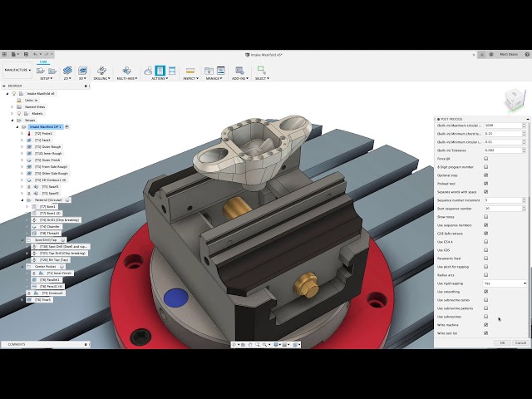Enable the Show notes checkbox
Viewport: 532px width, 399px height.
coord(485,216)
